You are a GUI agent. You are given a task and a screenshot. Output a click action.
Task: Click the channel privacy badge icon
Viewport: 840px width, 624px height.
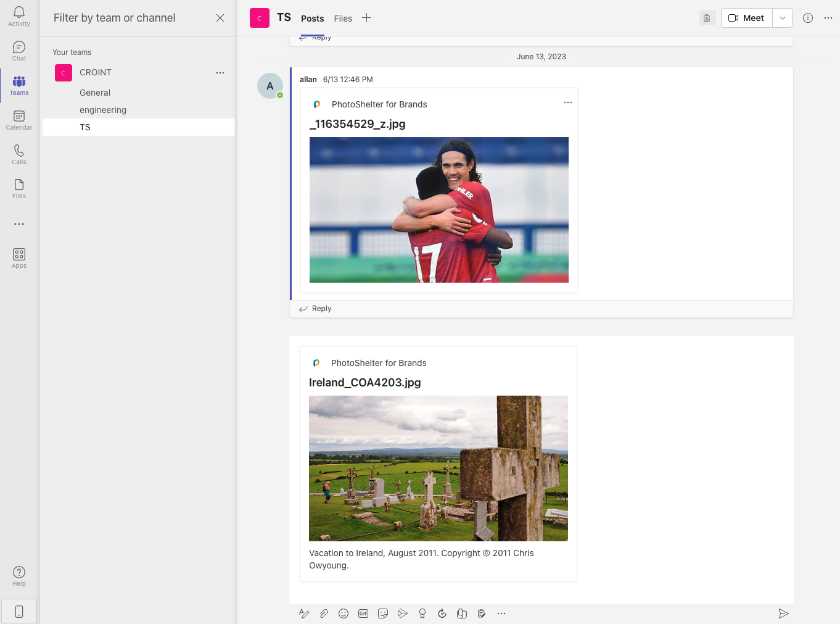707,18
